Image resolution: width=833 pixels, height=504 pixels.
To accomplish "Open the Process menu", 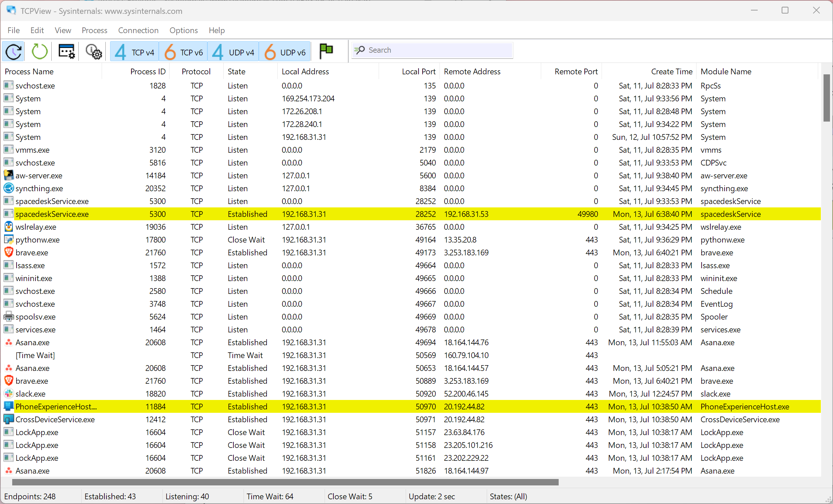I will 94,30.
